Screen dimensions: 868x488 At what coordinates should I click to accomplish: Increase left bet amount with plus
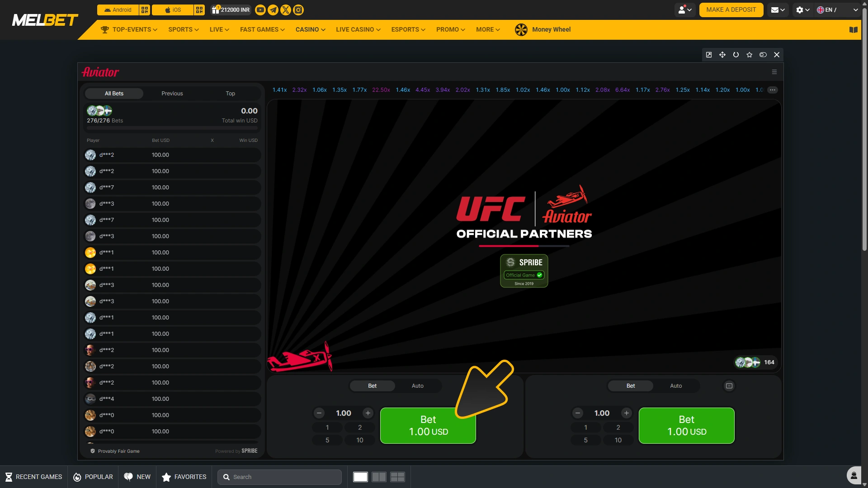(x=368, y=413)
